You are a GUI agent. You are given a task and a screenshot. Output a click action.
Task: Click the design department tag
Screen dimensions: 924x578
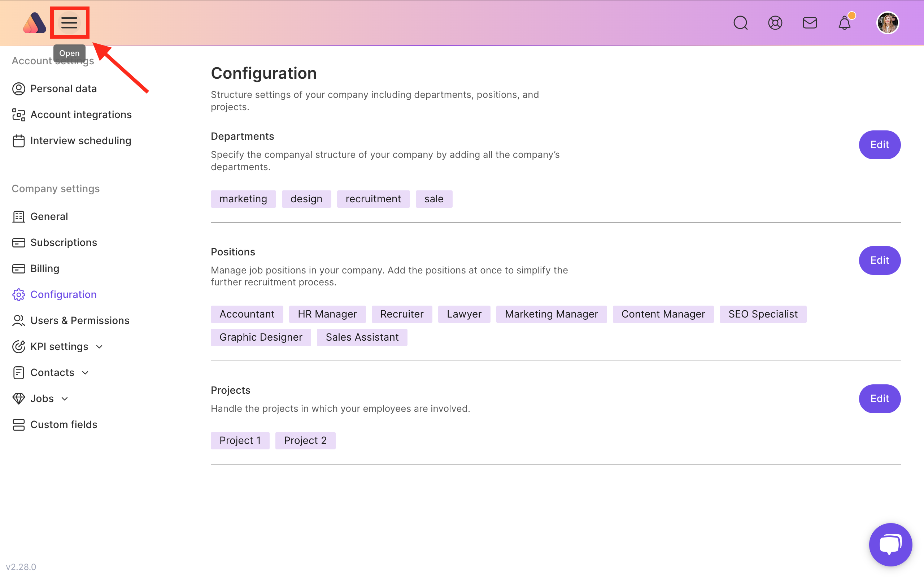coord(306,199)
